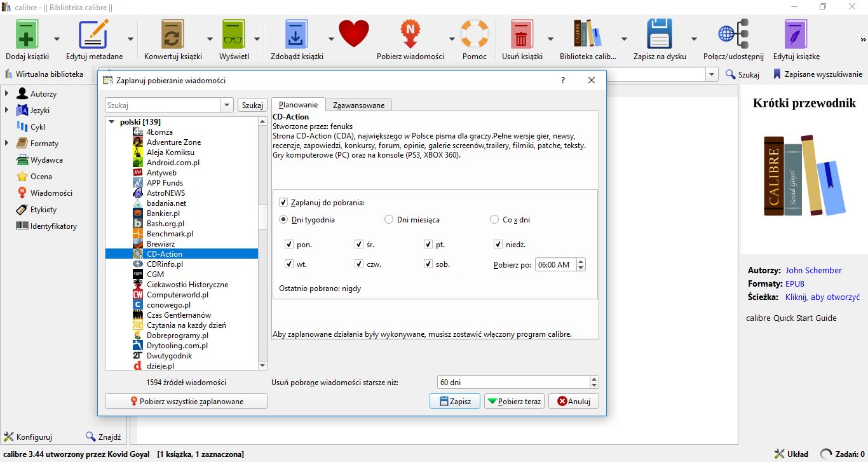Click the Dodaj książki toolbar icon

[26, 34]
